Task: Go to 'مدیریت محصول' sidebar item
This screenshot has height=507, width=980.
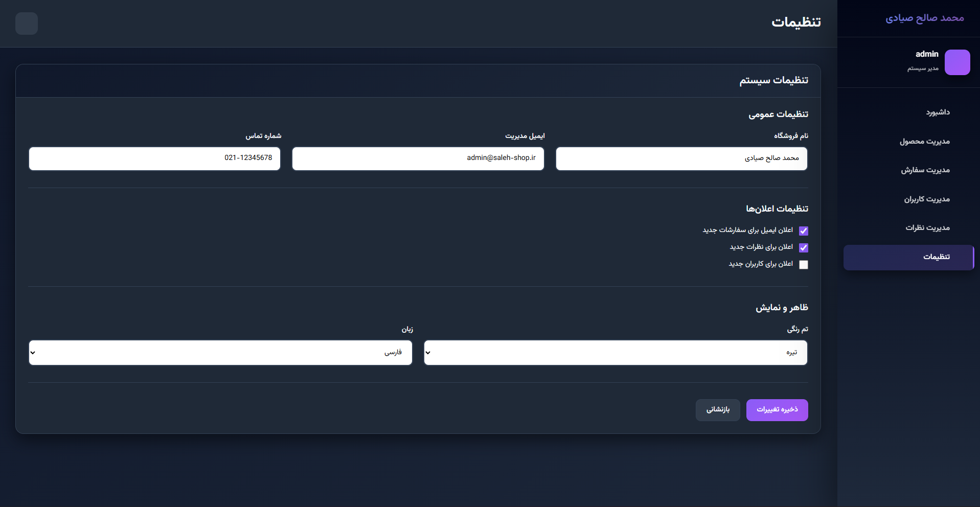Action: [924, 142]
